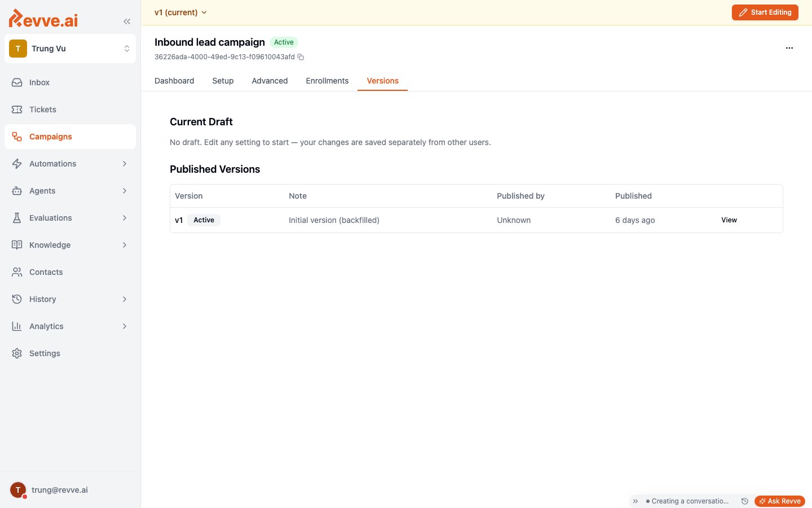Copy the campaign ID with the copy icon
The width and height of the screenshot is (812, 508).
(301, 57)
